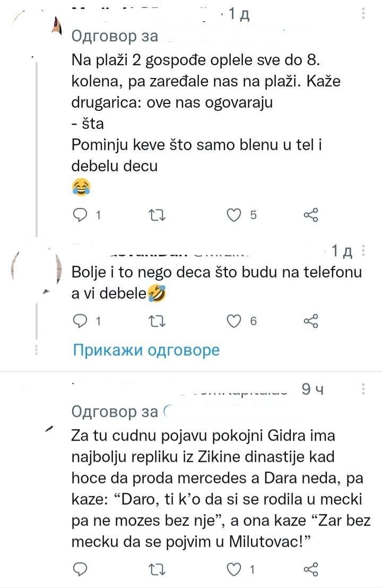The width and height of the screenshot is (382, 588).
Task: Tap the share icon on the first comment
Action: [310, 215]
